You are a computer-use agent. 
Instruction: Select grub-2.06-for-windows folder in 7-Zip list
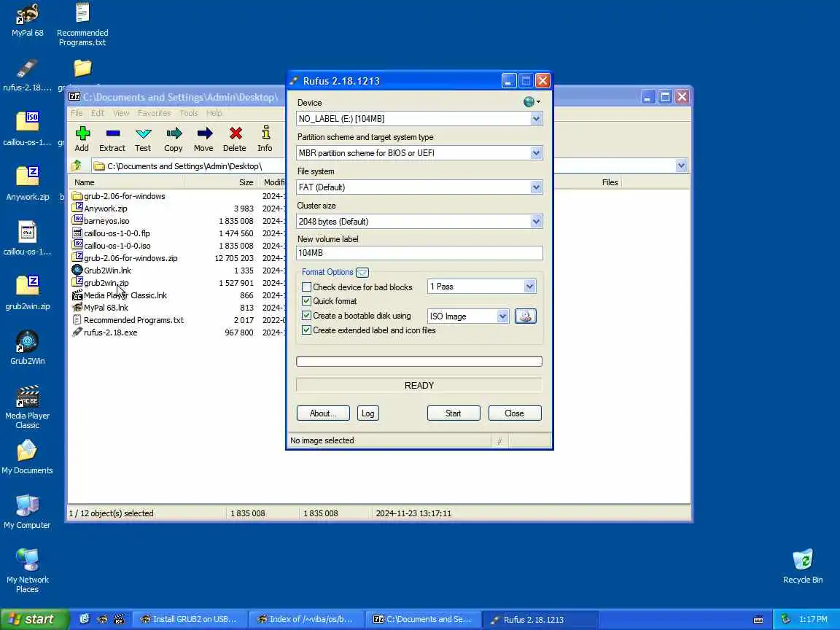click(124, 196)
